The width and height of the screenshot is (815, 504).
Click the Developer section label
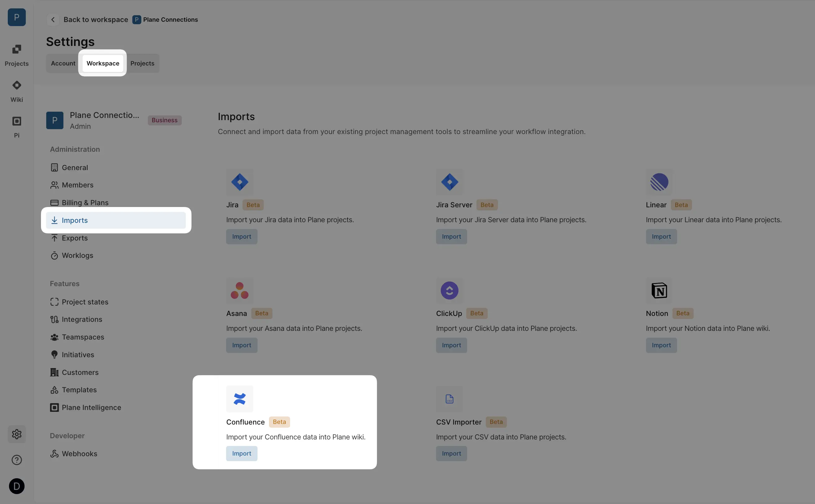pos(67,436)
